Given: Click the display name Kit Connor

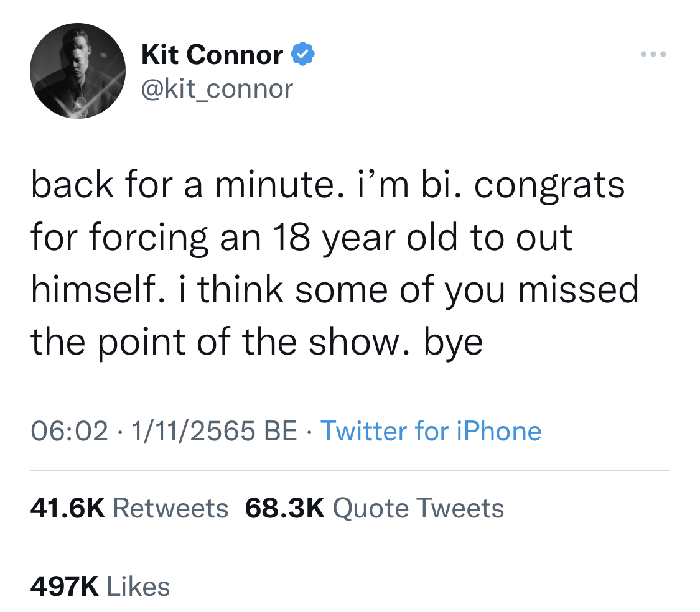Looking at the screenshot, I should pyautogui.click(x=212, y=55).
